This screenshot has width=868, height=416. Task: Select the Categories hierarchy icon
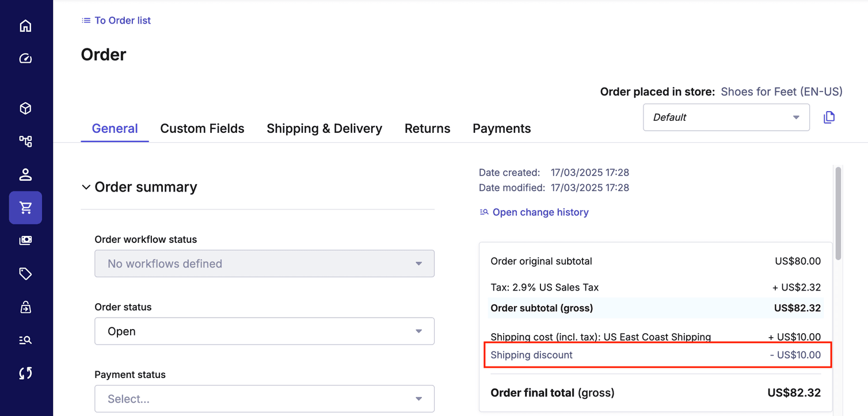coord(25,141)
